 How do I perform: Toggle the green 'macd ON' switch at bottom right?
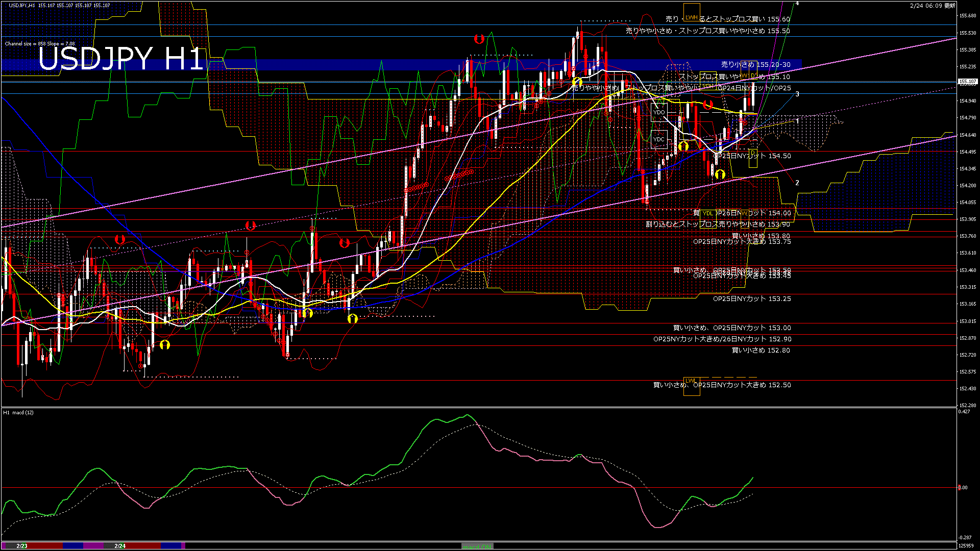(477, 546)
